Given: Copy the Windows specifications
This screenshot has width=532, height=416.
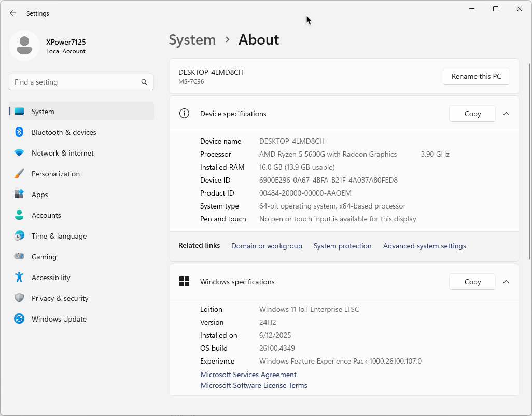Looking at the screenshot, I should click(x=472, y=282).
